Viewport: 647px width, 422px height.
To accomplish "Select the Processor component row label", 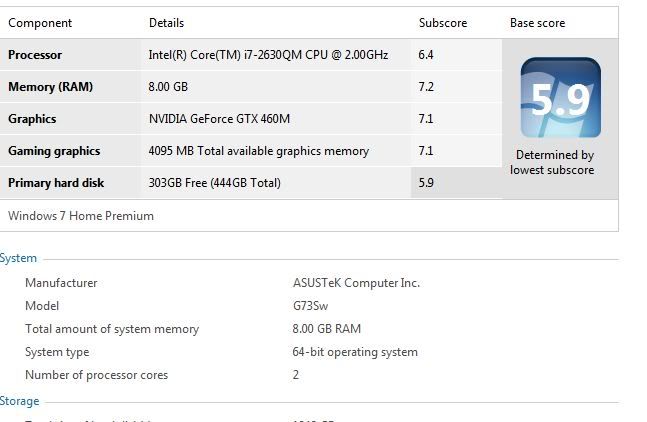I will (x=35, y=55).
